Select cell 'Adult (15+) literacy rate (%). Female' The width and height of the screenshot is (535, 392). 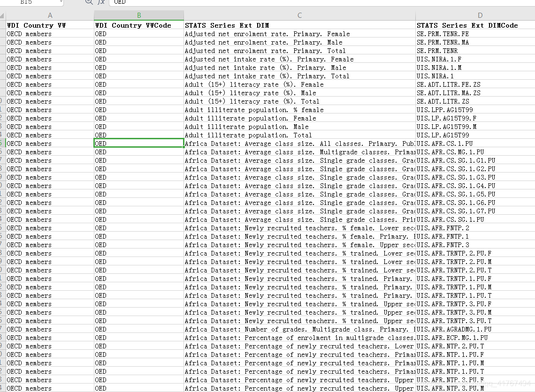click(x=299, y=84)
